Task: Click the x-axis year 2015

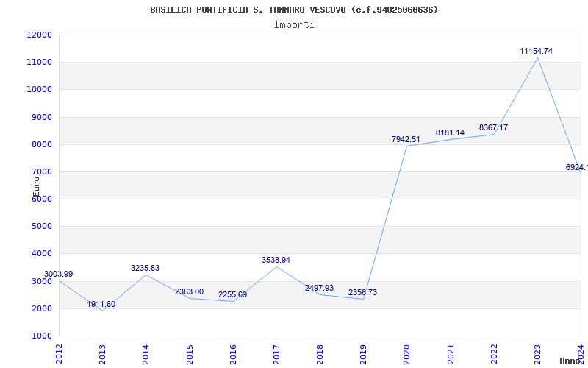Action: pos(190,355)
